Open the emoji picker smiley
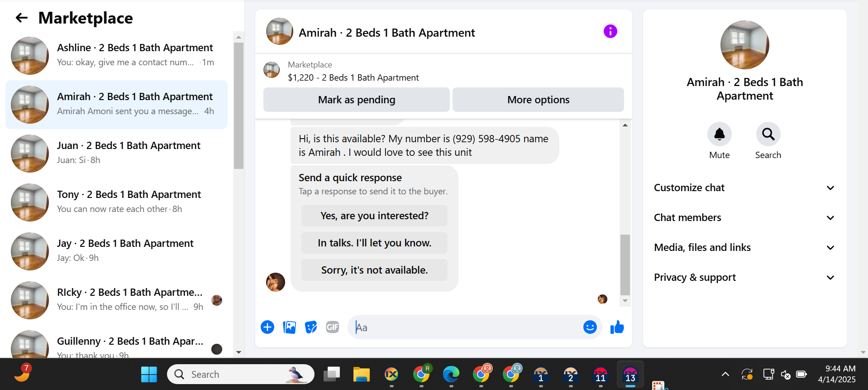The width and height of the screenshot is (868, 390). 590,327
